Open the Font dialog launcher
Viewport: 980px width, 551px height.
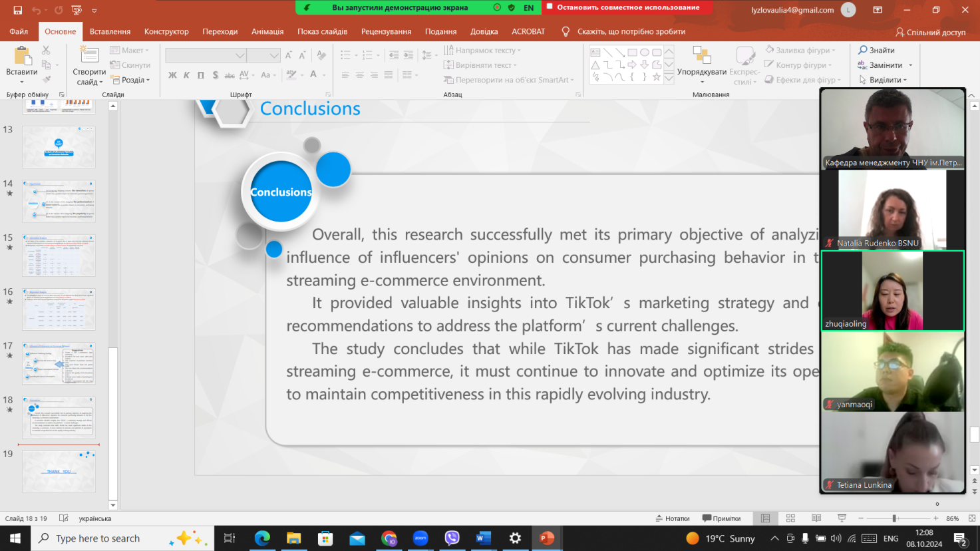click(327, 94)
